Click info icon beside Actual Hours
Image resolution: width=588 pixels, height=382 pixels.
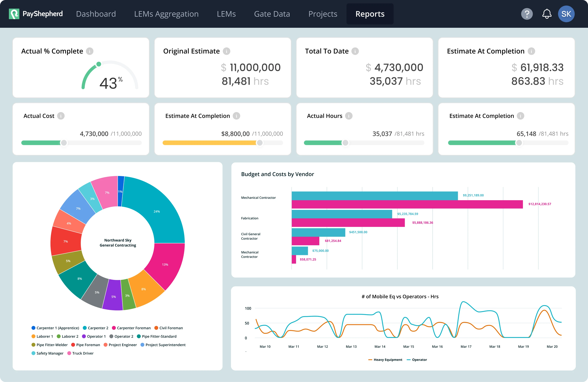point(349,116)
